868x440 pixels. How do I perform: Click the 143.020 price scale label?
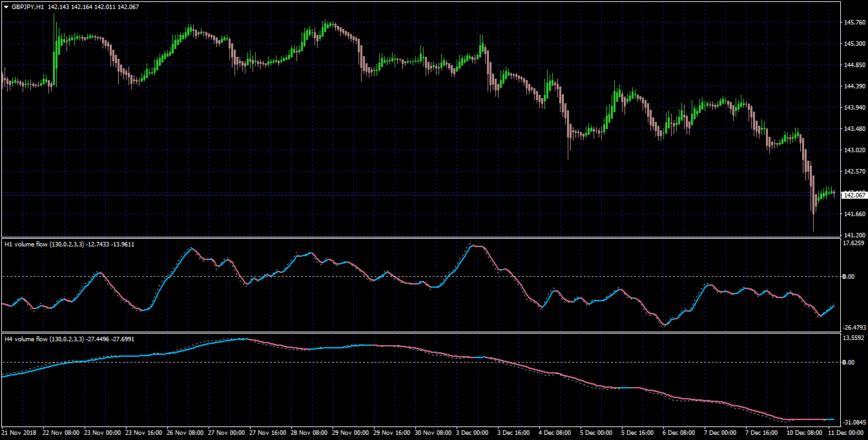tap(854, 150)
